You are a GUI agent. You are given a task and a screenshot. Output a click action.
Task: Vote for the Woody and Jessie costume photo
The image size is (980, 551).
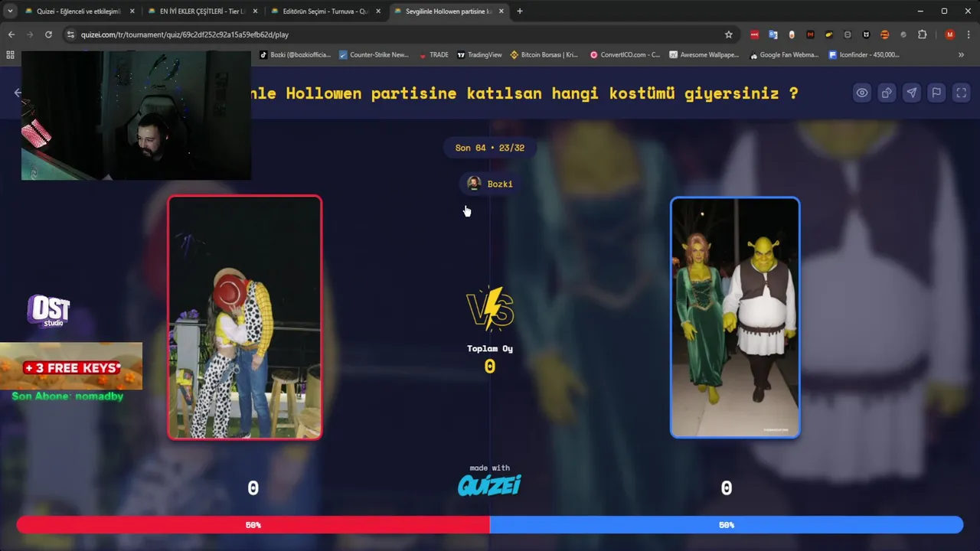click(245, 318)
